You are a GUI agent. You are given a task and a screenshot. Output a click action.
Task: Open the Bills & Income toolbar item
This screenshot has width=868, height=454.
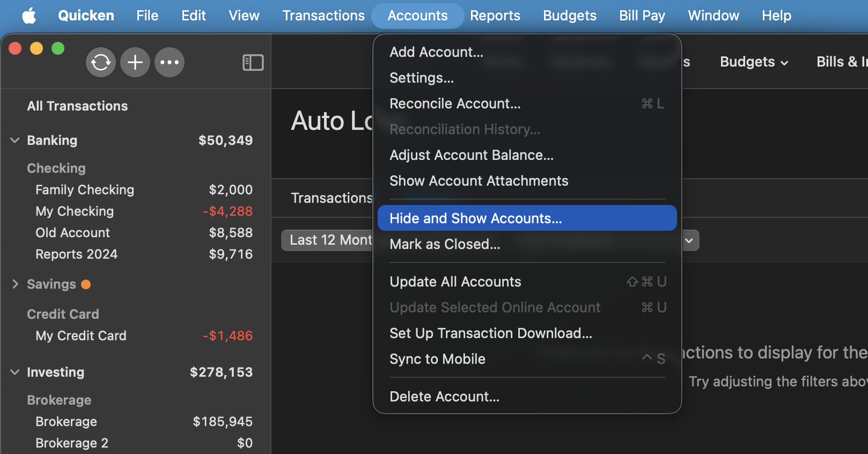click(842, 62)
